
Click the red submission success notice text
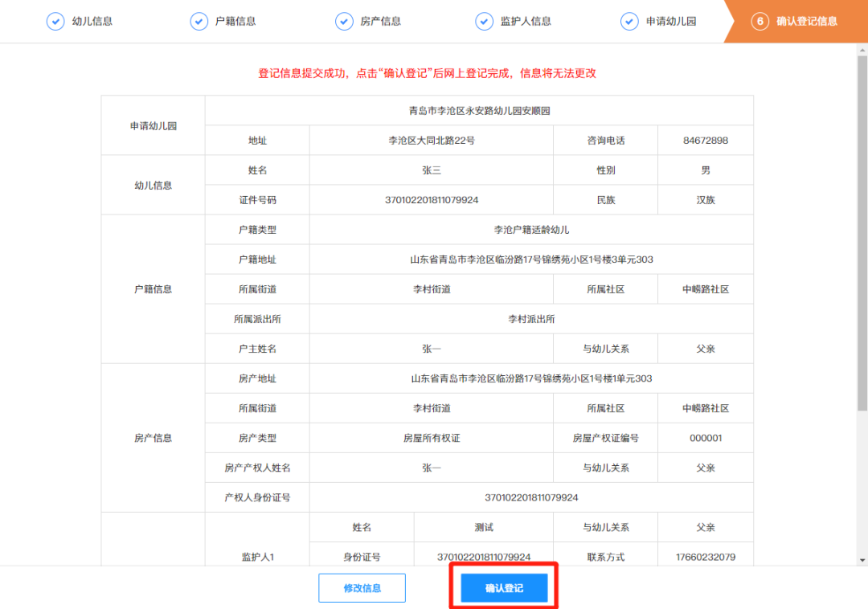(427, 73)
